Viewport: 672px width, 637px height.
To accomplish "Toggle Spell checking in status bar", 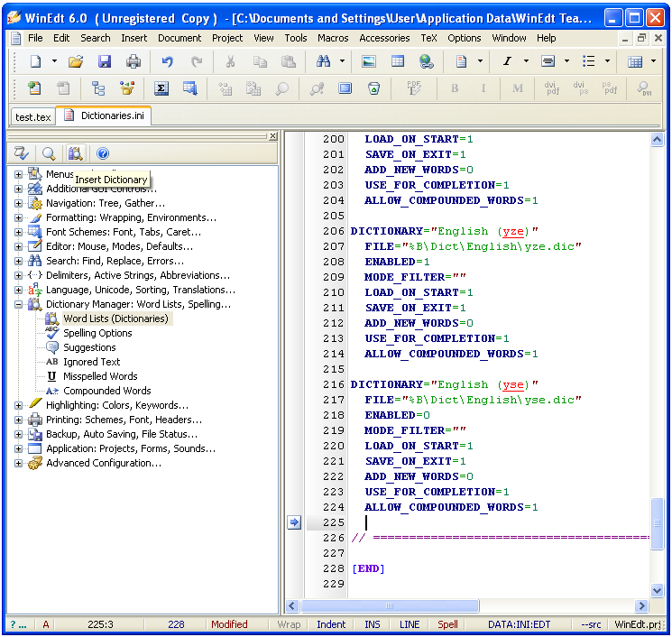I will (x=447, y=624).
